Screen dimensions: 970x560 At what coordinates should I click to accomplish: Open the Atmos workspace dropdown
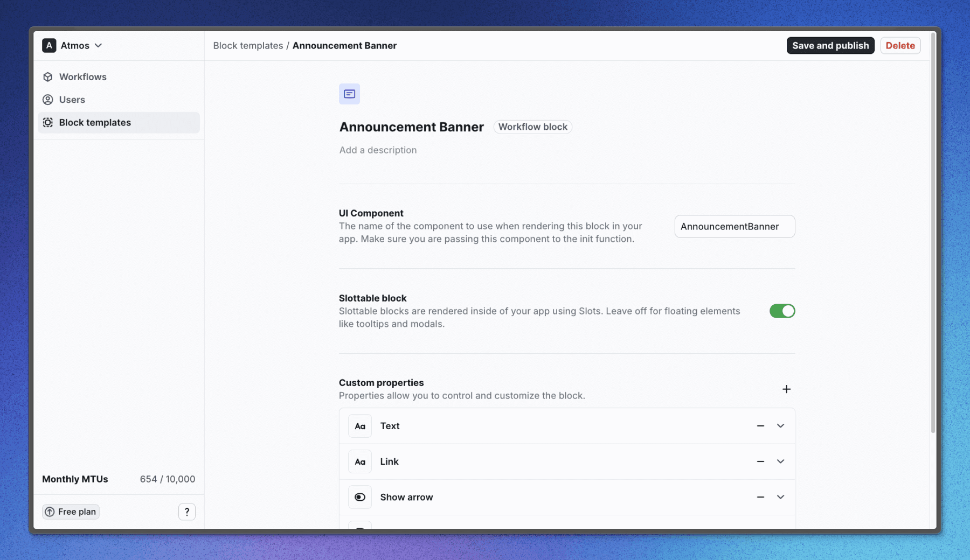pos(98,46)
